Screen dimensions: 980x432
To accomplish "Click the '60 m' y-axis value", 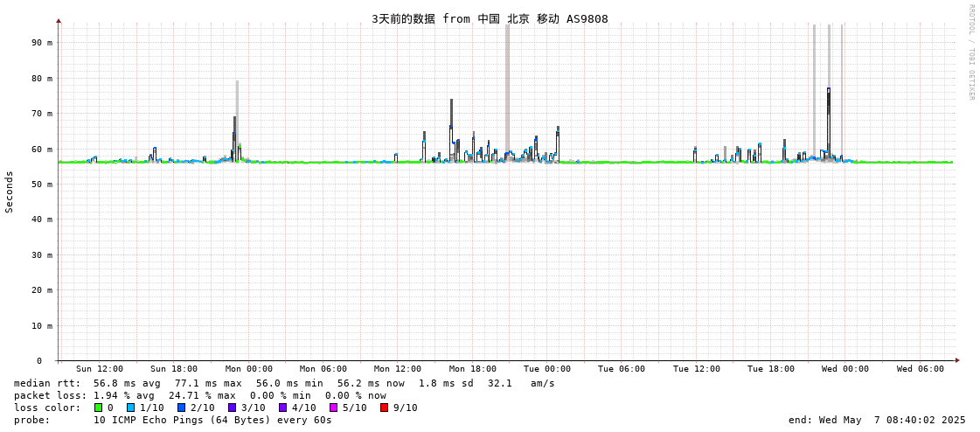I will 43,149.
